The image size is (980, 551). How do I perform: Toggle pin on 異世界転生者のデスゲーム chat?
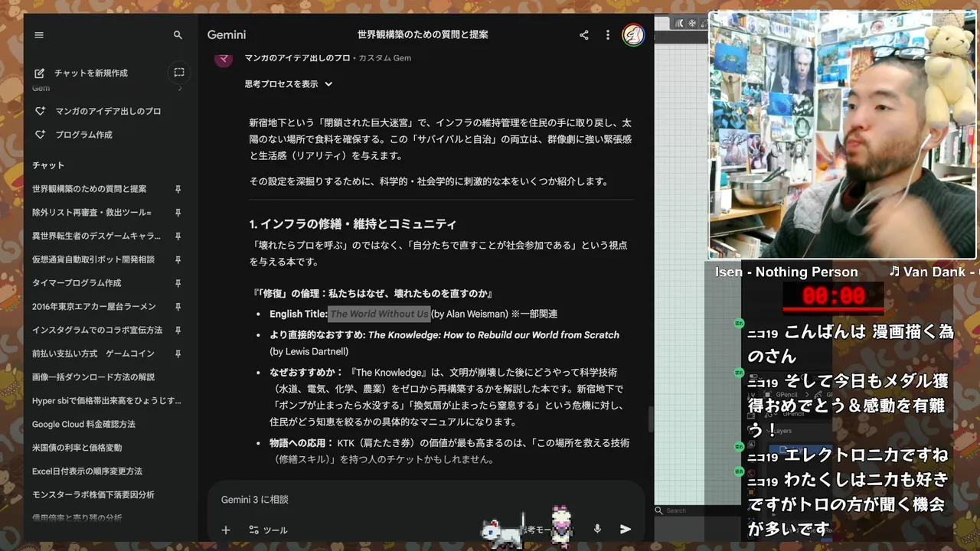pyautogui.click(x=178, y=236)
